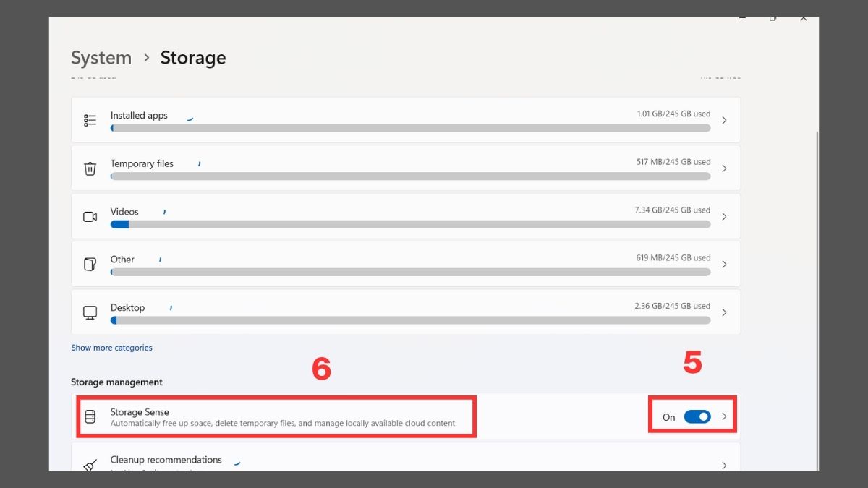Viewport: 868px width, 488px height.
Task: Click the Desktop usage bar
Action: [x=410, y=320]
